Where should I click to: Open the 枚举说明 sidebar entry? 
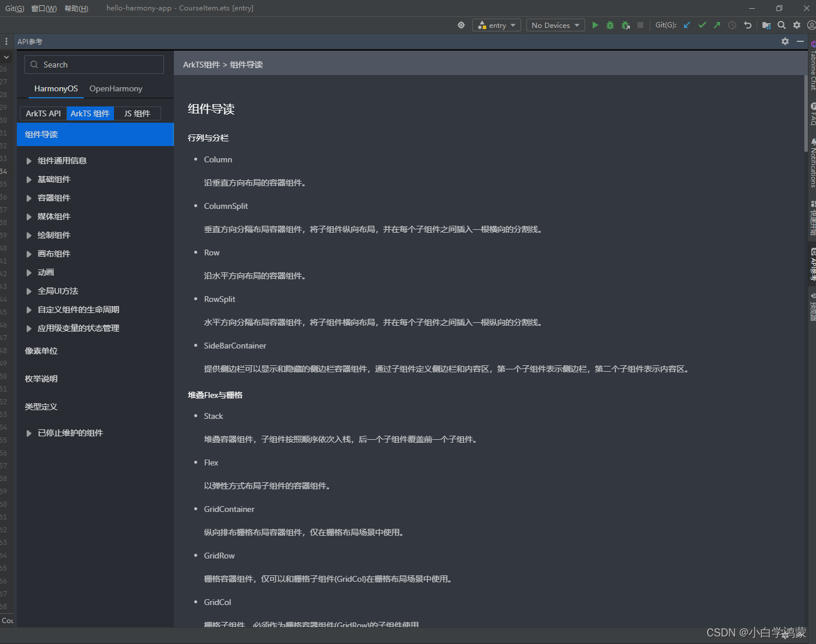41,379
